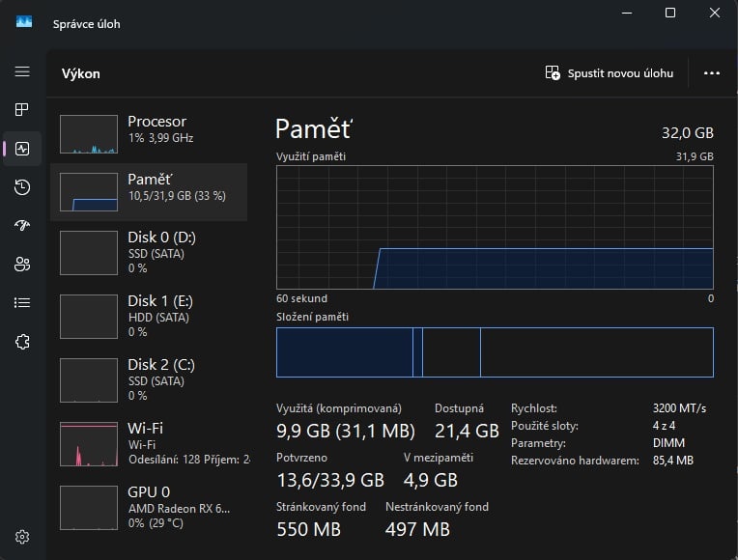Click the Využití paměti usage graph
The height and width of the screenshot is (560, 738).
point(495,227)
